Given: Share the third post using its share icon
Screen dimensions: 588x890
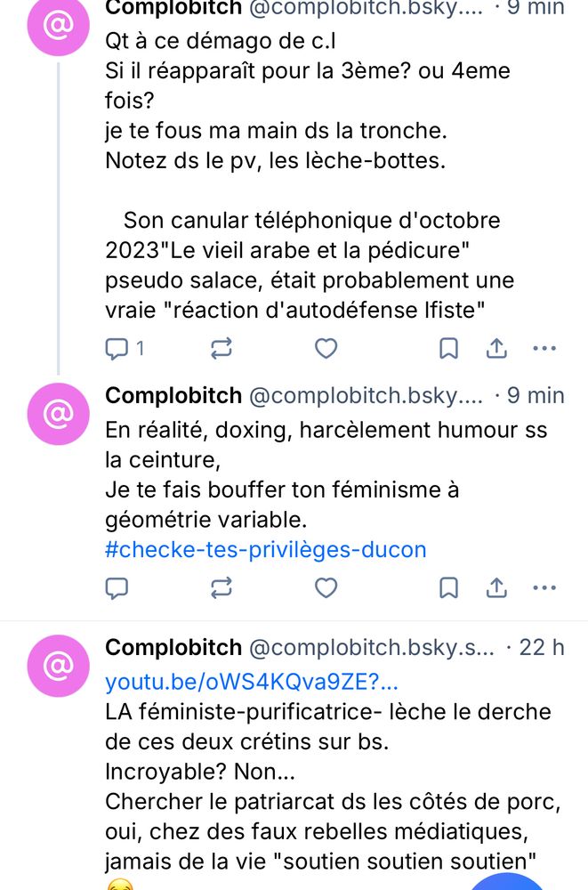Looking at the screenshot, I should click(496, 888).
